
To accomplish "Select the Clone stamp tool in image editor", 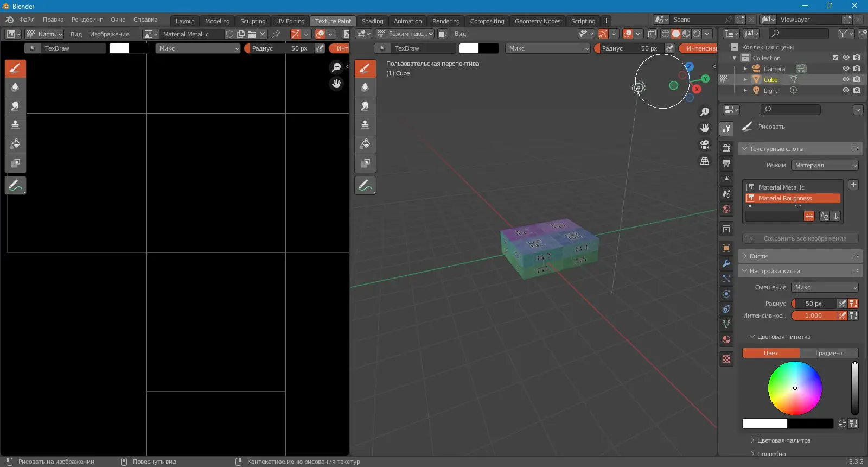I will pyautogui.click(x=15, y=125).
